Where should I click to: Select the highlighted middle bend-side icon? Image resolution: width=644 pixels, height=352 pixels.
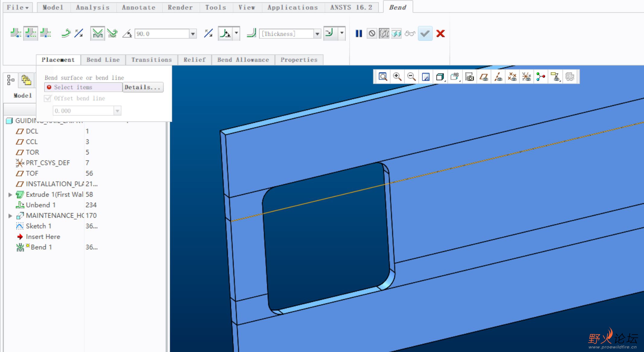tap(30, 33)
